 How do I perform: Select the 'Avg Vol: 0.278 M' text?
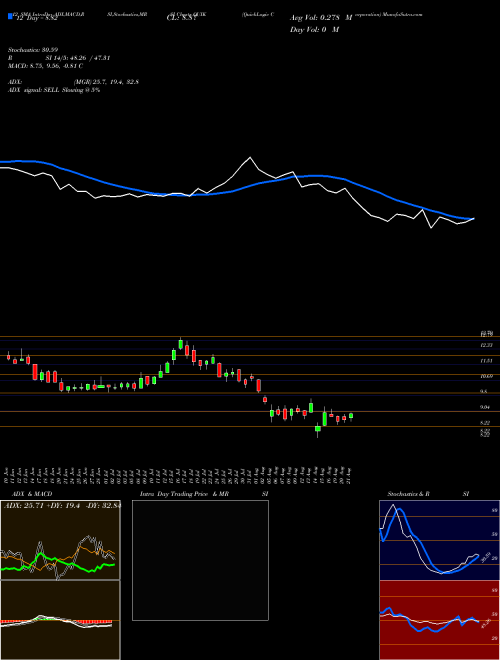tap(321, 18)
